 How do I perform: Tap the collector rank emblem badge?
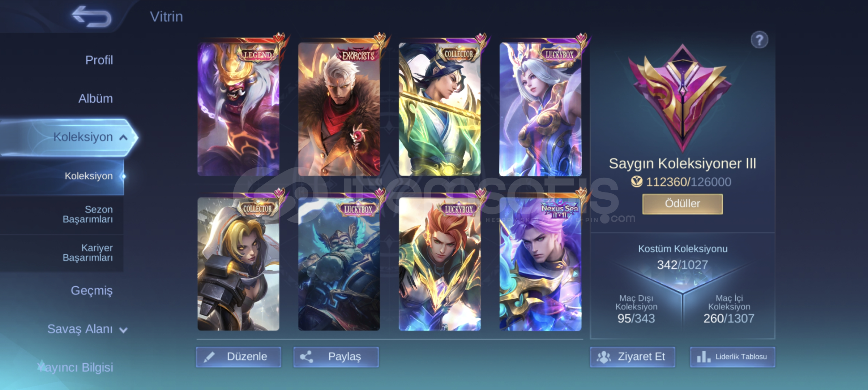[682, 97]
